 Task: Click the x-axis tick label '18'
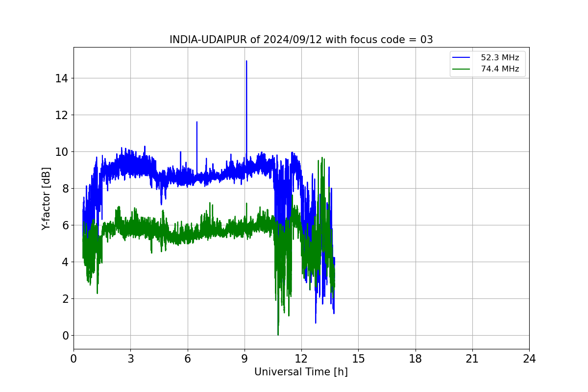(416, 359)
